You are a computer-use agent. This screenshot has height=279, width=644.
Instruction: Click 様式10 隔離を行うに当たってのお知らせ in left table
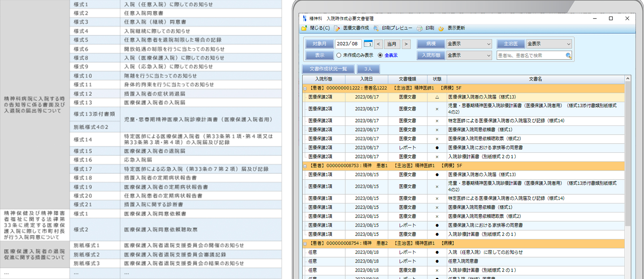click(x=176, y=76)
